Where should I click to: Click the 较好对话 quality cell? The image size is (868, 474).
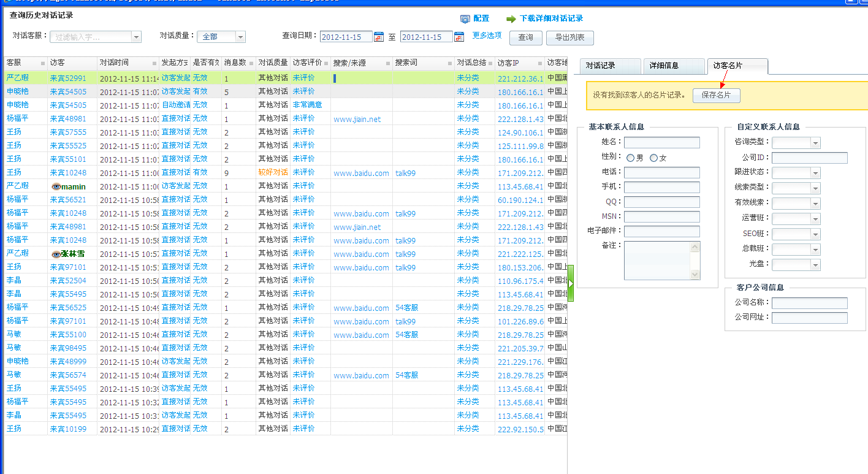[x=273, y=172]
